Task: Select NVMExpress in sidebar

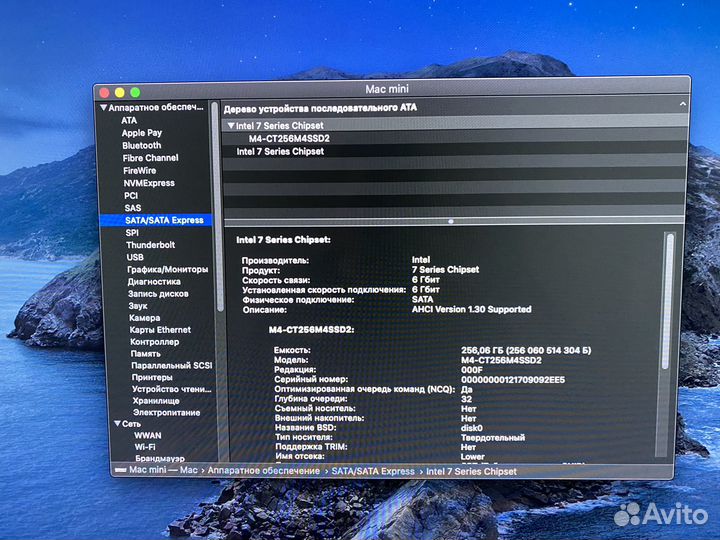Action: (x=149, y=183)
